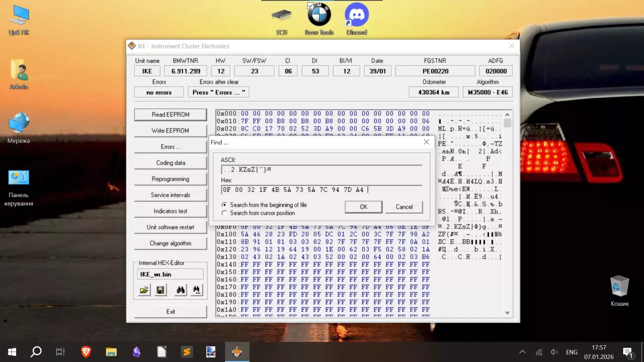The width and height of the screenshot is (644, 362).
Task: Click the Change algorithm button
Action: click(170, 243)
